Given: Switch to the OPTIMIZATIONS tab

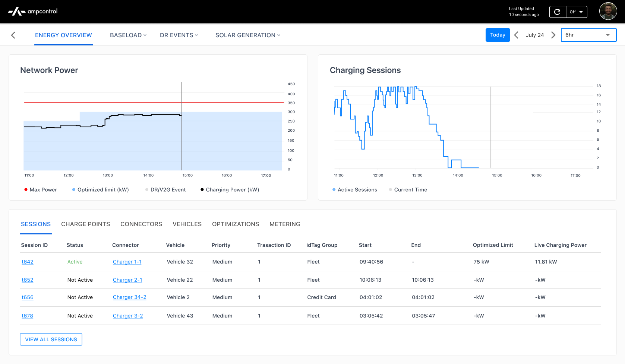Looking at the screenshot, I should [x=236, y=224].
